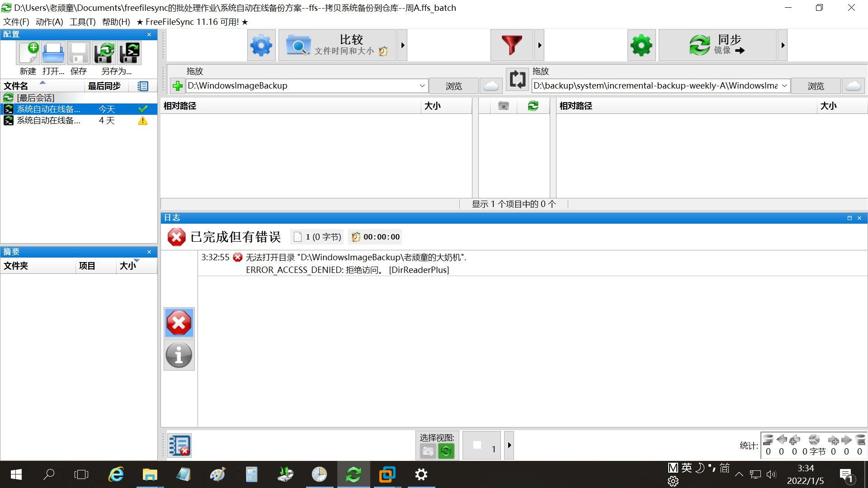Open comparison settings blue gear

tap(261, 45)
